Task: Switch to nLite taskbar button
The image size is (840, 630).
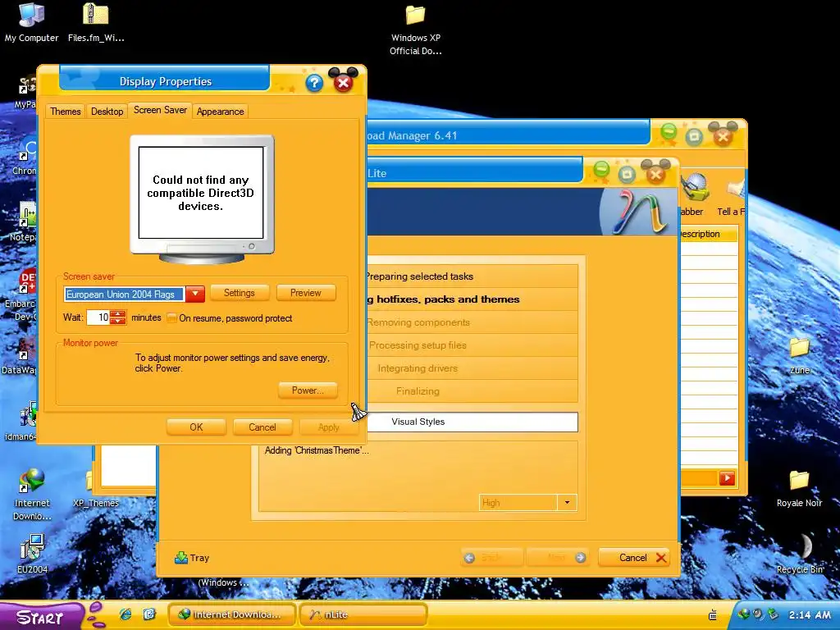Action: tap(363, 614)
